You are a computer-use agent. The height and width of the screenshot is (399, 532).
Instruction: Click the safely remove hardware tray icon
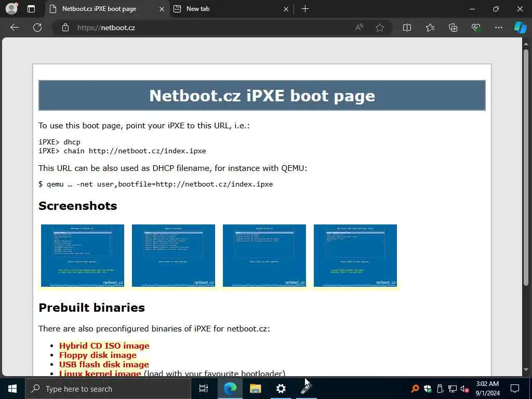[440, 389]
